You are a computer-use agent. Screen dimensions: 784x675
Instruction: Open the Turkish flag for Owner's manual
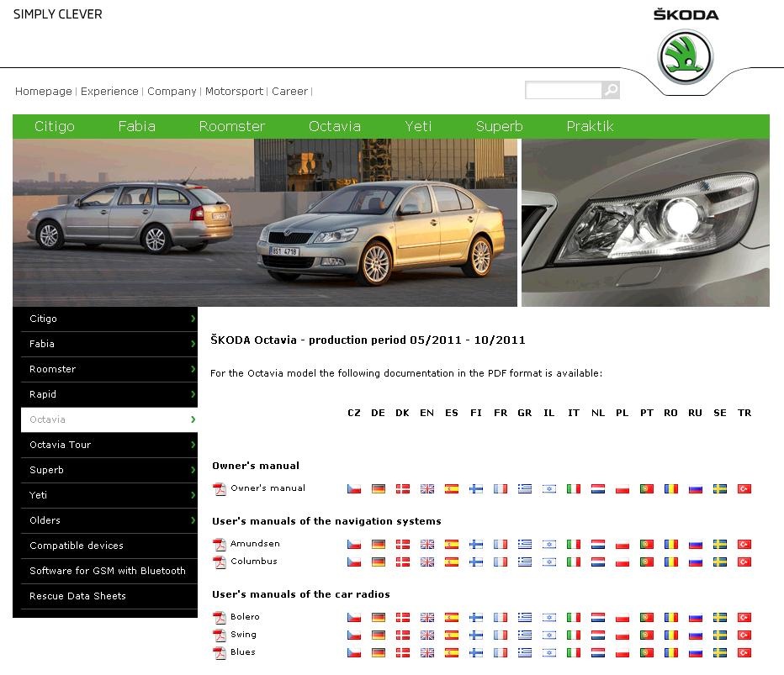pyautogui.click(x=744, y=488)
